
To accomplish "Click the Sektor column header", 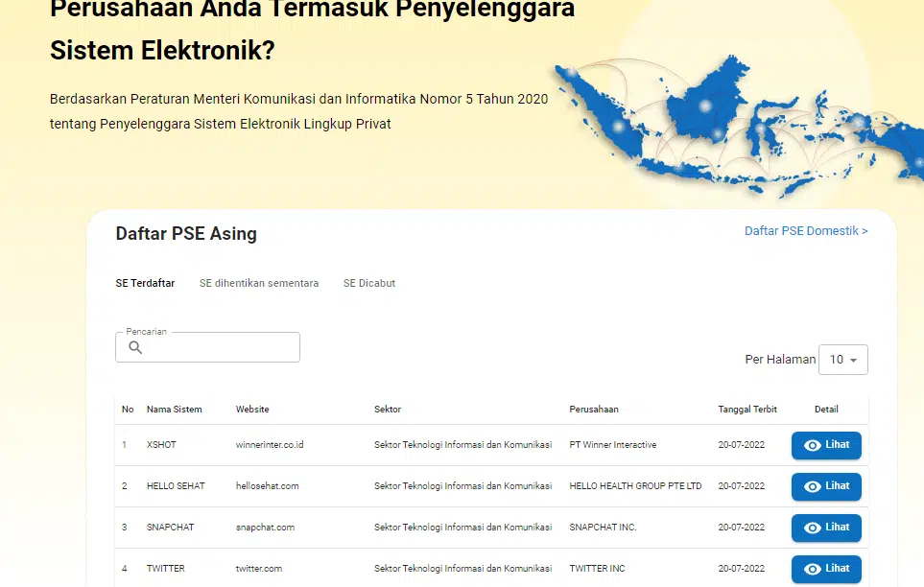I will (388, 409).
